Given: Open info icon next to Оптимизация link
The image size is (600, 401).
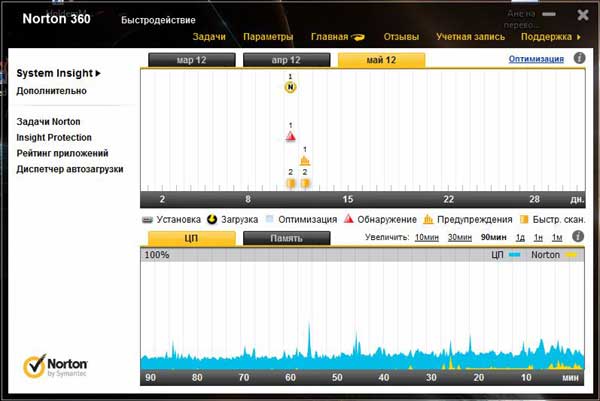Looking at the screenshot, I should 579,58.
